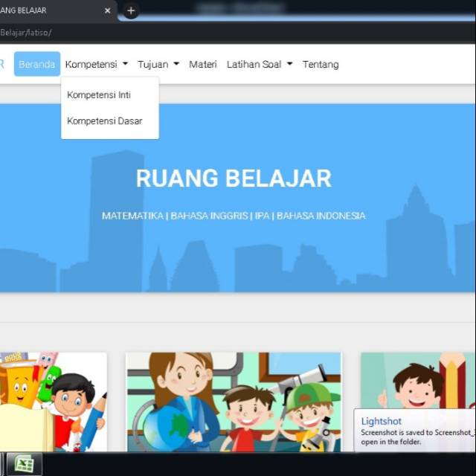The width and height of the screenshot is (476, 476).
Task: Choose Kompetensi Dasar menu entry
Action: 104,121
